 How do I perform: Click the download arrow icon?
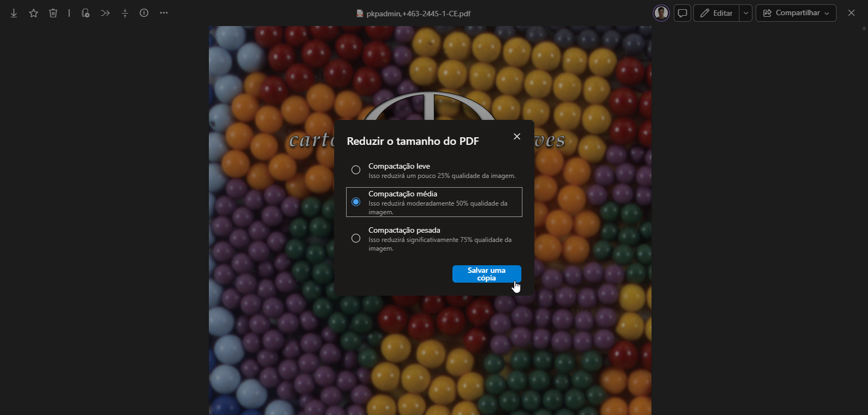[14, 13]
